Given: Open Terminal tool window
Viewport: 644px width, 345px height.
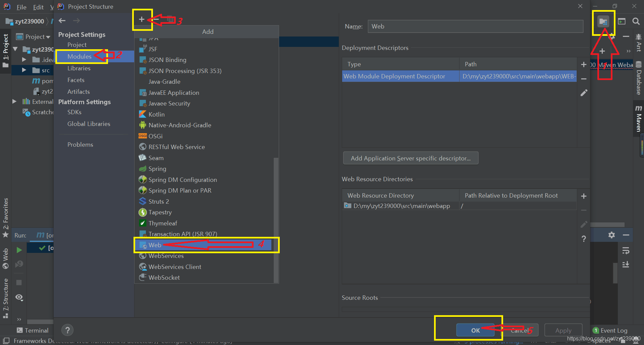Looking at the screenshot, I should pyautogui.click(x=33, y=331).
